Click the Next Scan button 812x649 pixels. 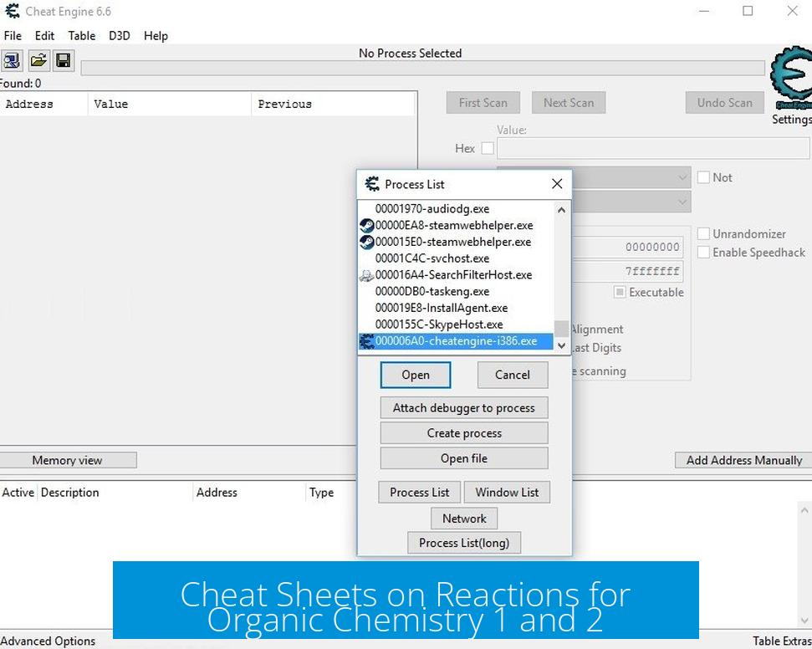pyautogui.click(x=569, y=103)
